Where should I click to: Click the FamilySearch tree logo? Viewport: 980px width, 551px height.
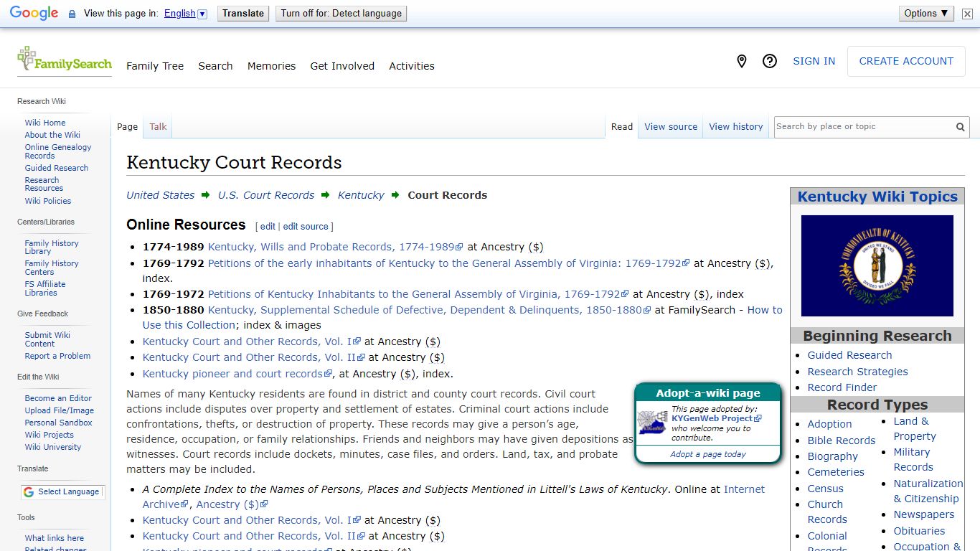(x=64, y=60)
